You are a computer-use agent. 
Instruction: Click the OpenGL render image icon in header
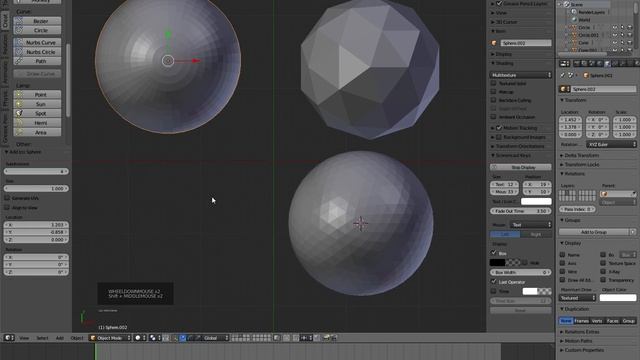pyautogui.click(x=326, y=338)
